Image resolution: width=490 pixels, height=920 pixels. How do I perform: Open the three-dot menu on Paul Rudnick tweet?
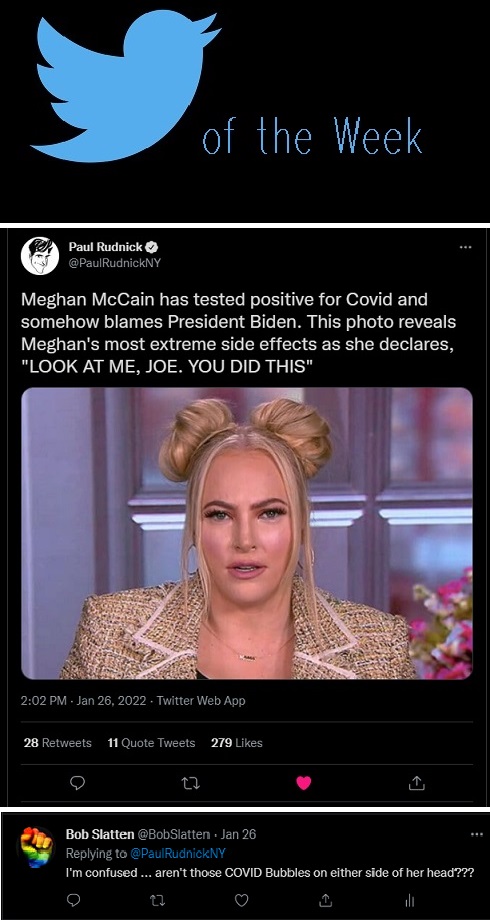[x=465, y=248]
